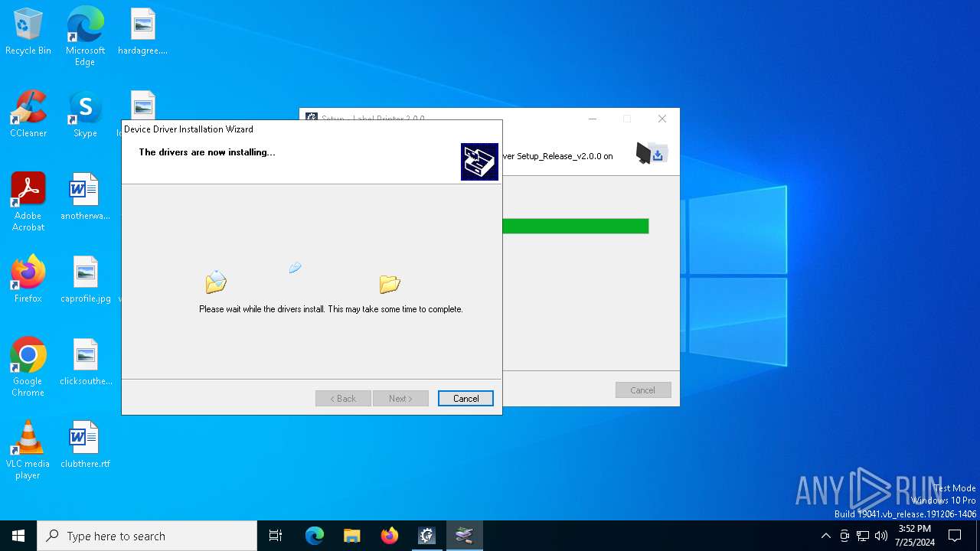
Task: Click the green setup progress bar
Action: tap(576, 226)
